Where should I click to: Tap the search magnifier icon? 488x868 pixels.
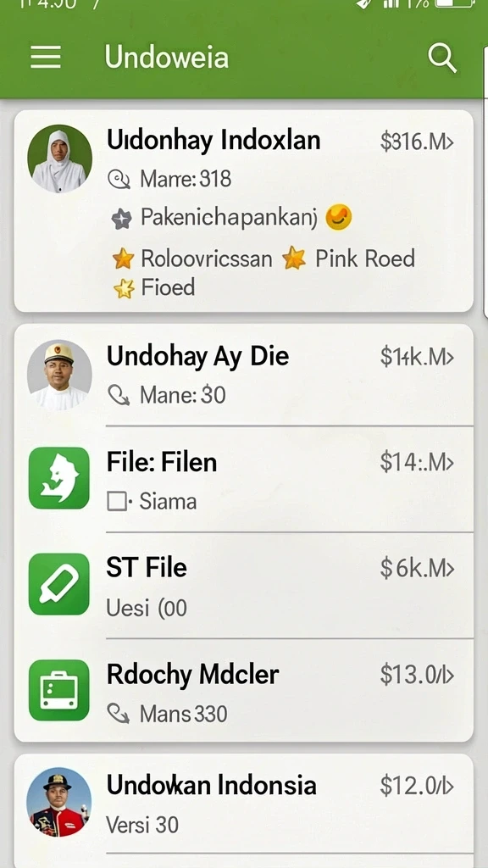tap(442, 58)
